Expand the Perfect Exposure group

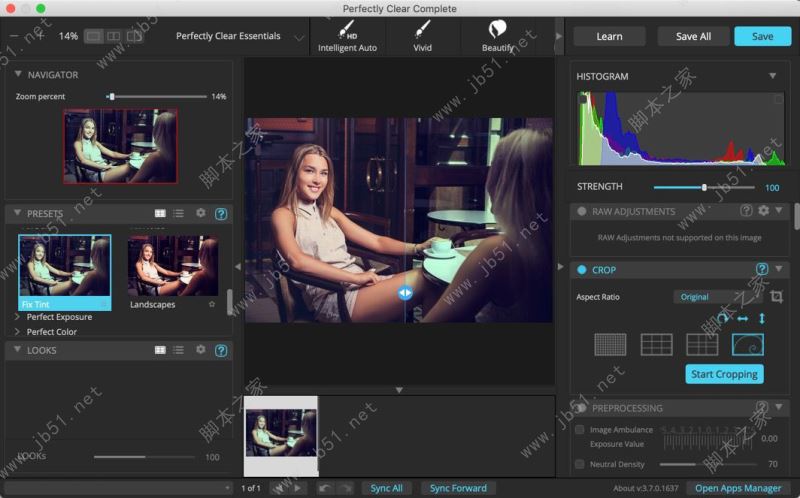[17, 317]
